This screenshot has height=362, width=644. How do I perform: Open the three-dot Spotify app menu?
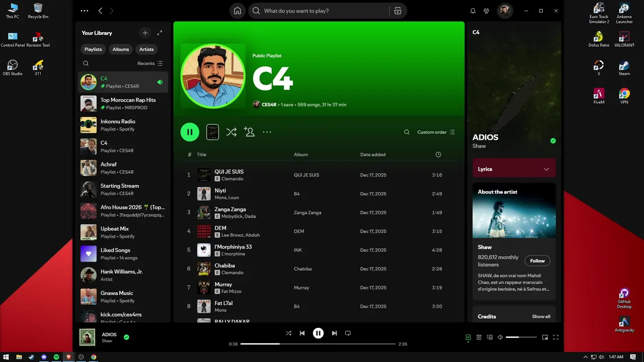[x=85, y=11]
